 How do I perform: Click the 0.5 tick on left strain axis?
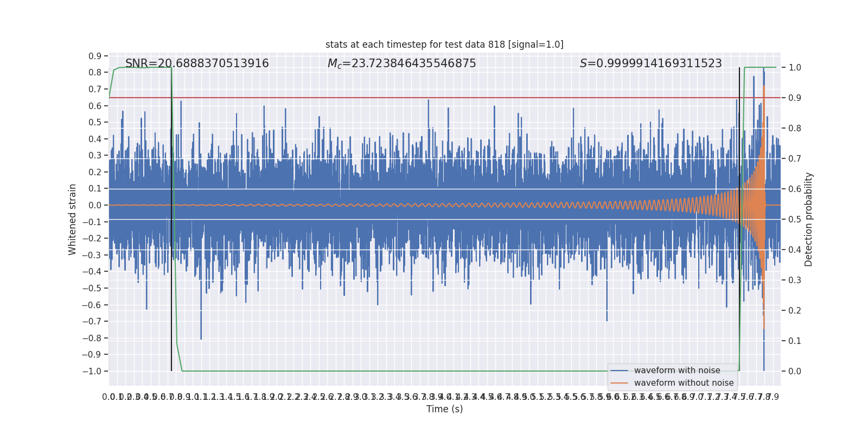95,122
